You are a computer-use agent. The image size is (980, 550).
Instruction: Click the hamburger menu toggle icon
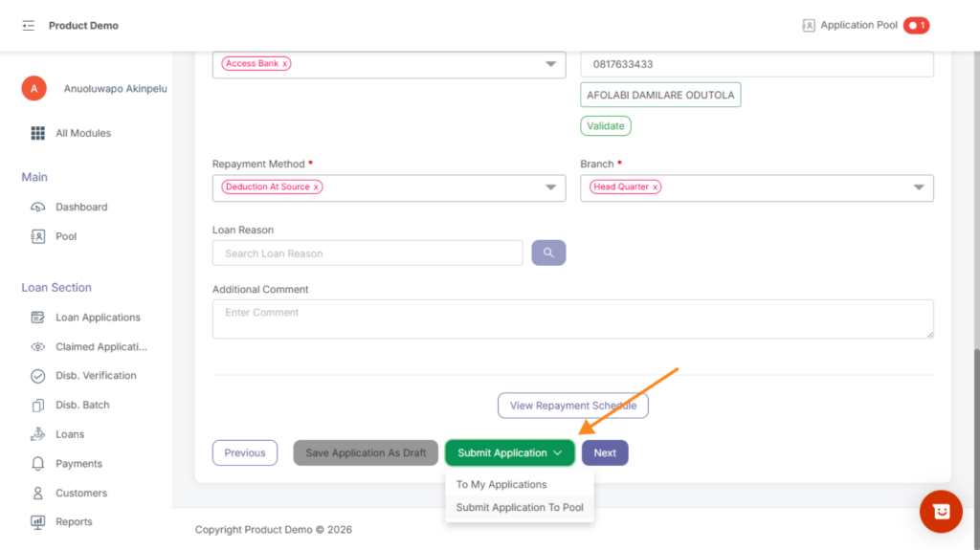point(28,26)
